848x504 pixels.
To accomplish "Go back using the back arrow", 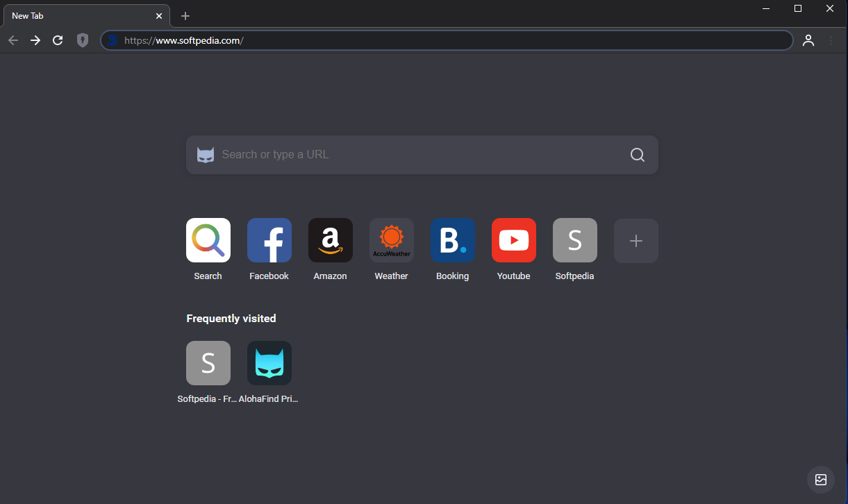I will pos(13,40).
